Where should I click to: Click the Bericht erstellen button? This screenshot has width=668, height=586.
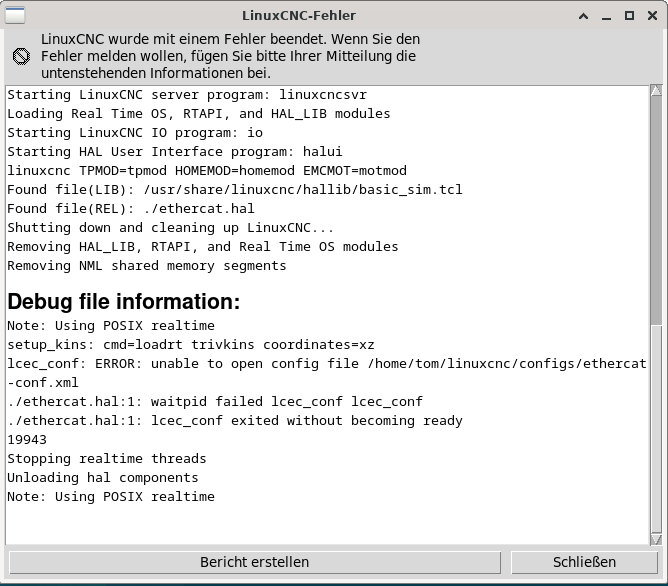pos(255,562)
